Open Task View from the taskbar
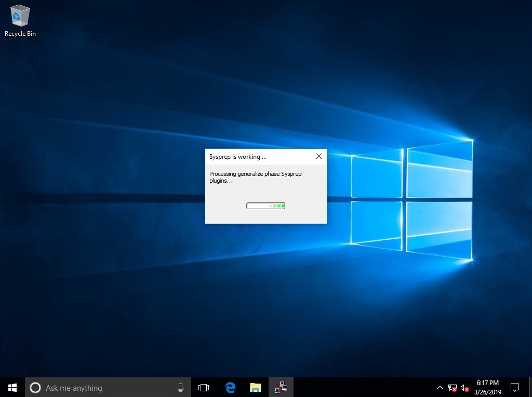The height and width of the screenshot is (397, 532). coord(204,388)
